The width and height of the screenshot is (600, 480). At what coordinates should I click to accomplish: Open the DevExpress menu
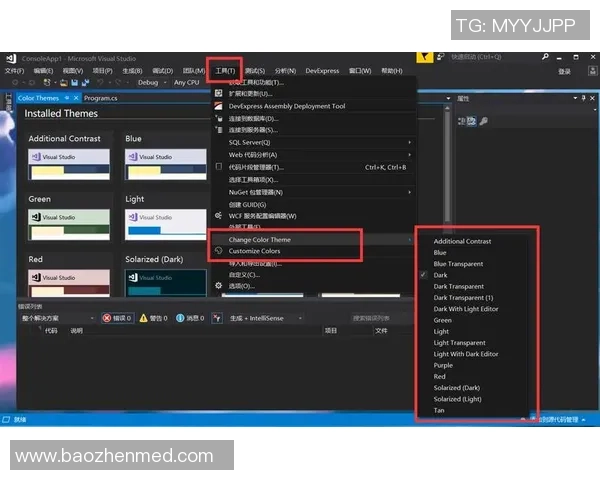tap(322, 71)
